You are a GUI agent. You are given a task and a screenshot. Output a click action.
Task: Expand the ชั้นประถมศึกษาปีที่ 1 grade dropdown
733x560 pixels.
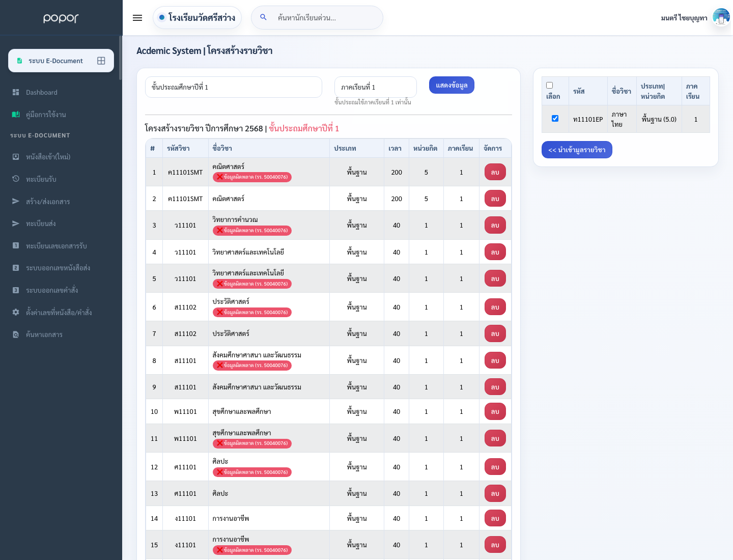pos(234,87)
